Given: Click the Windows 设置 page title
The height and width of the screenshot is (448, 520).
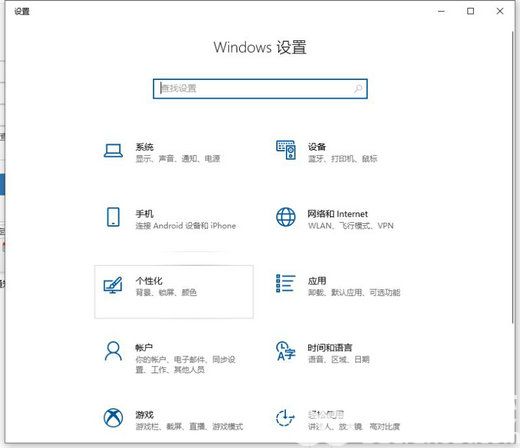Looking at the screenshot, I should (260, 47).
